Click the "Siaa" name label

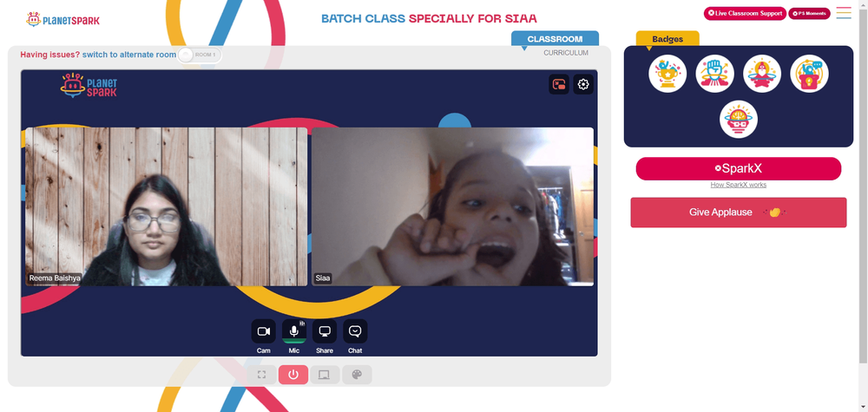tap(322, 278)
